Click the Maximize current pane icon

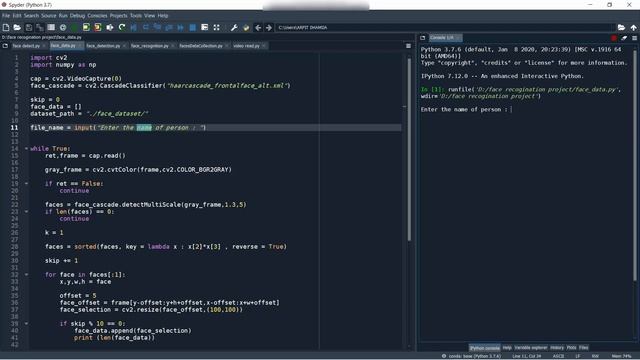(x=204, y=27)
